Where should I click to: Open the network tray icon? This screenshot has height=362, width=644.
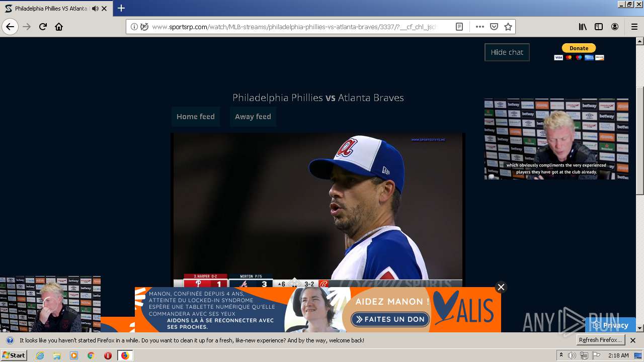[584, 355]
